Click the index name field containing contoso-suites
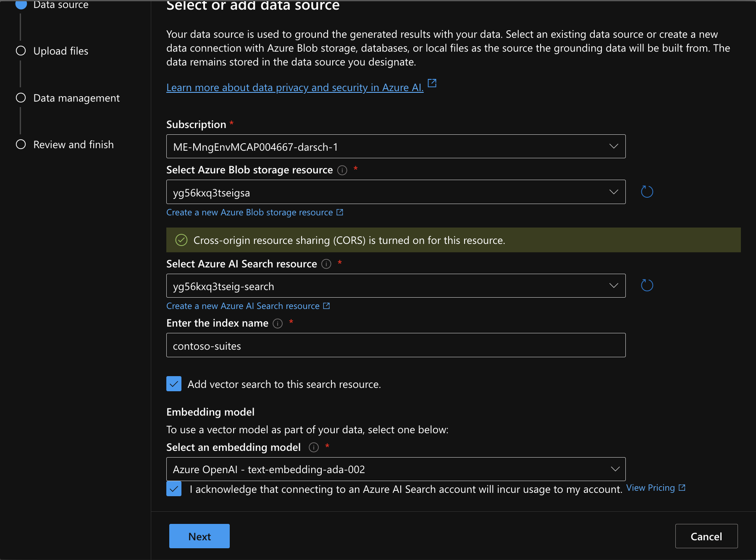The height and width of the screenshot is (560, 756). tap(396, 345)
